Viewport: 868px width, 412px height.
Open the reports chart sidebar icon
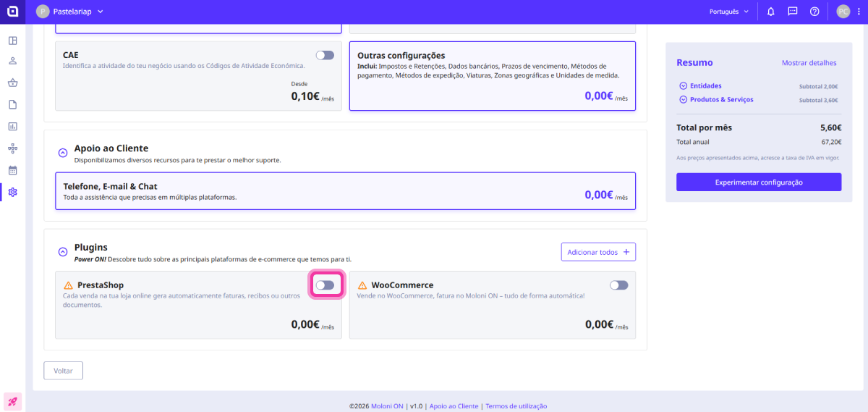tap(12, 127)
